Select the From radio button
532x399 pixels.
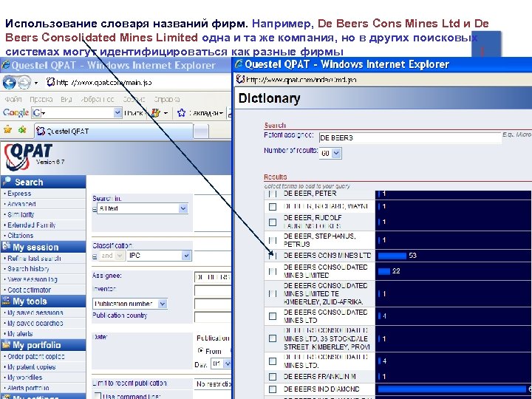pos(200,350)
